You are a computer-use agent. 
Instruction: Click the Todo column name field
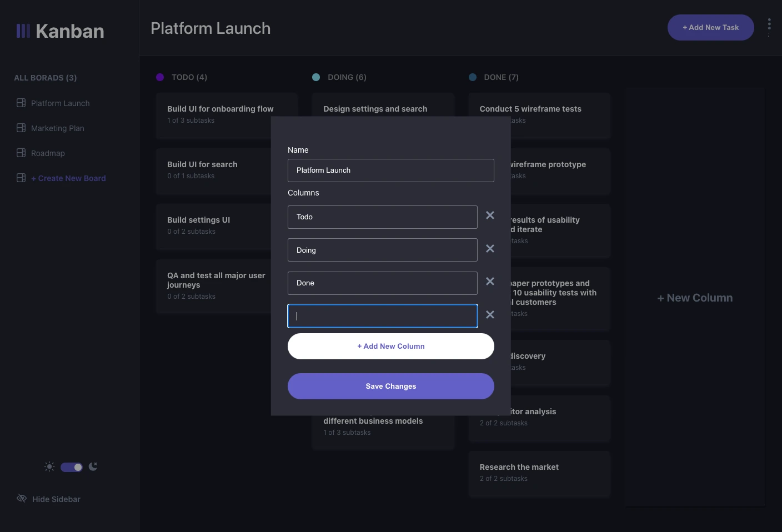click(x=383, y=217)
